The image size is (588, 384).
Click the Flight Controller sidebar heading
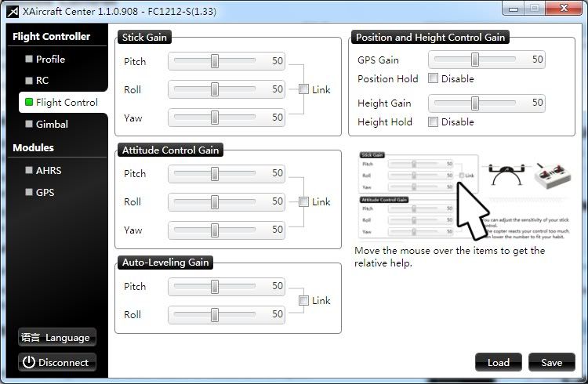[52, 36]
